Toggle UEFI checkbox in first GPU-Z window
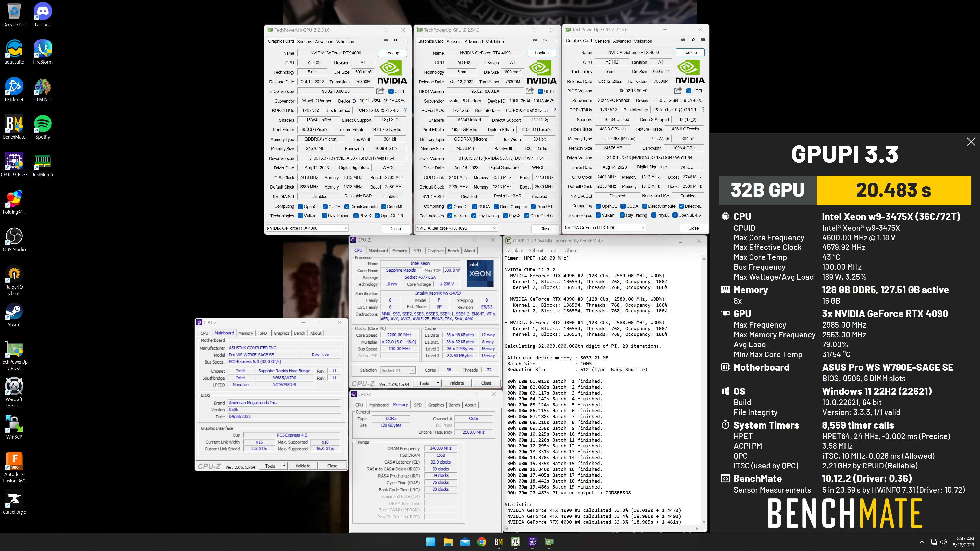Image resolution: width=980 pixels, height=551 pixels. point(391,91)
